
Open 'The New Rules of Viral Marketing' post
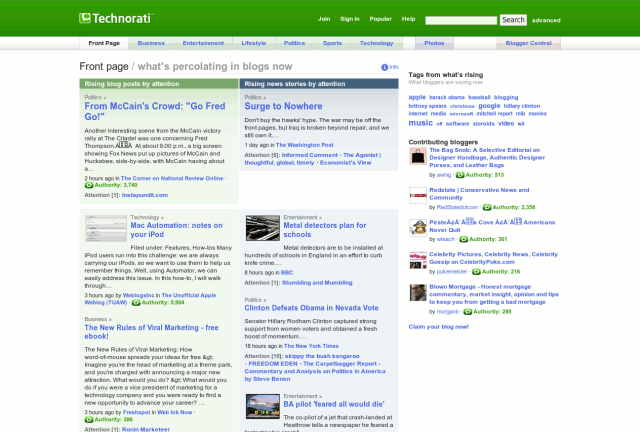pos(151,332)
